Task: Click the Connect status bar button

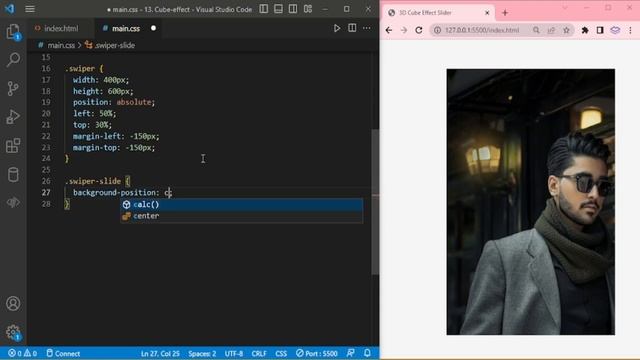Action: (x=63, y=353)
